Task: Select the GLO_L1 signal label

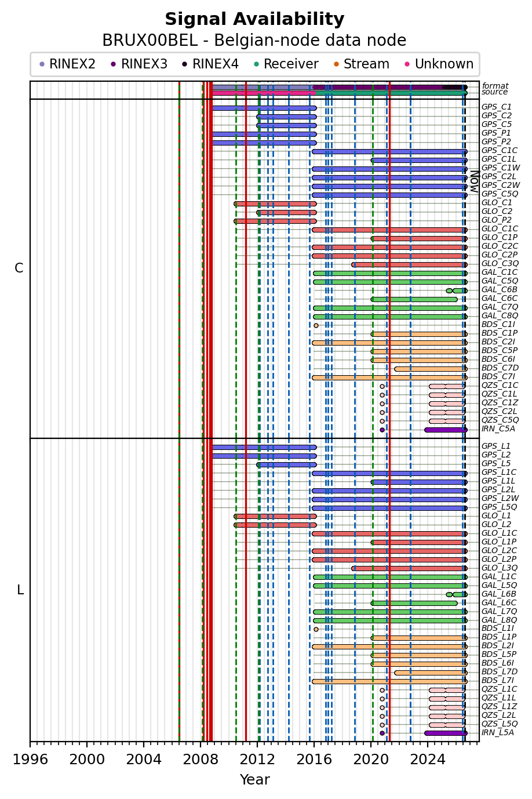Action: pyautogui.click(x=497, y=515)
